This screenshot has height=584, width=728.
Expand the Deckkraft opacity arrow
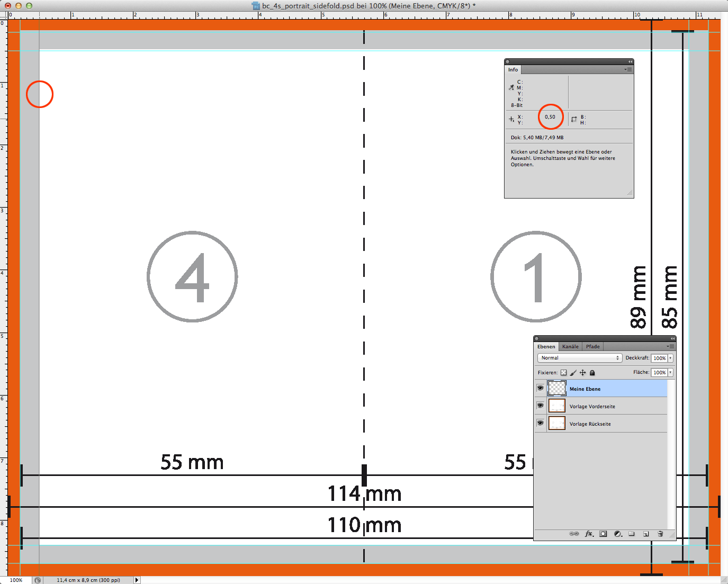pyautogui.click(x=670, y=358)
